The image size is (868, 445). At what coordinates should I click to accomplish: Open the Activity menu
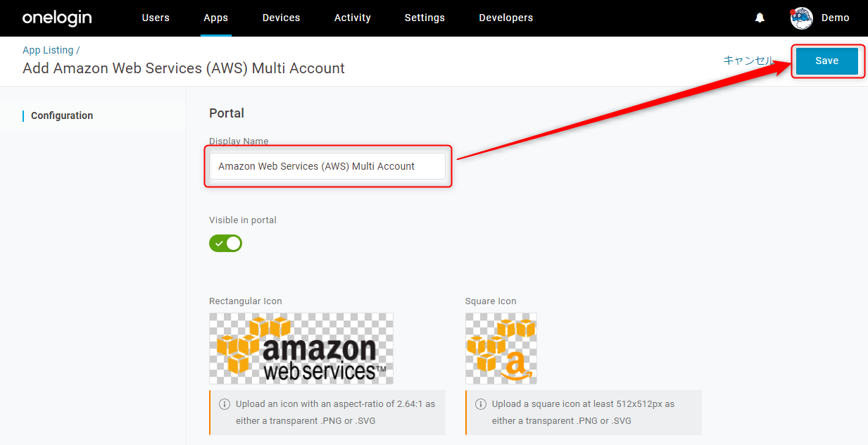pyautogui.click(x=353, y=18)
